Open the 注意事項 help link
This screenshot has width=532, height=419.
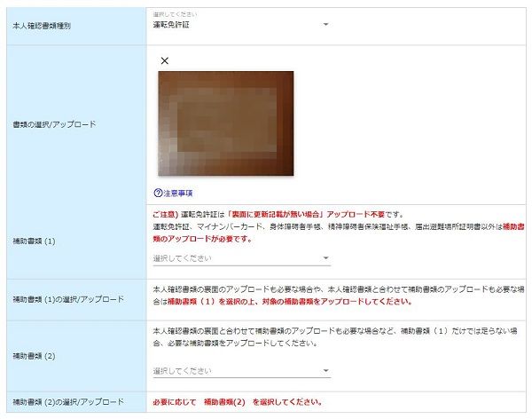click(178, 194)
